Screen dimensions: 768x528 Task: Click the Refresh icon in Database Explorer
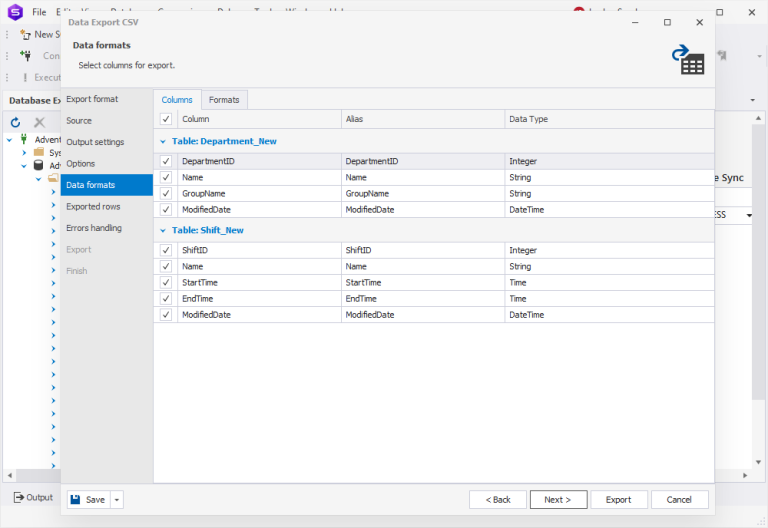pos(16,122)
